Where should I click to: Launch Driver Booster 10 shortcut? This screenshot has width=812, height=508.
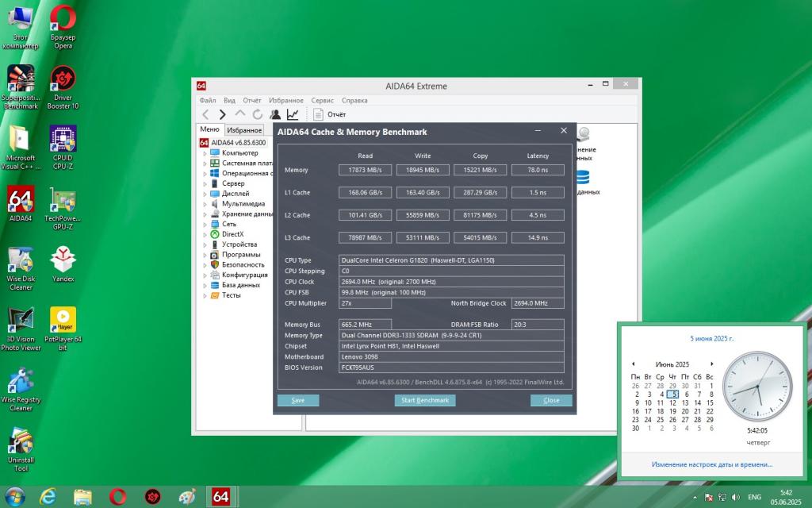[x=63, y=87]
